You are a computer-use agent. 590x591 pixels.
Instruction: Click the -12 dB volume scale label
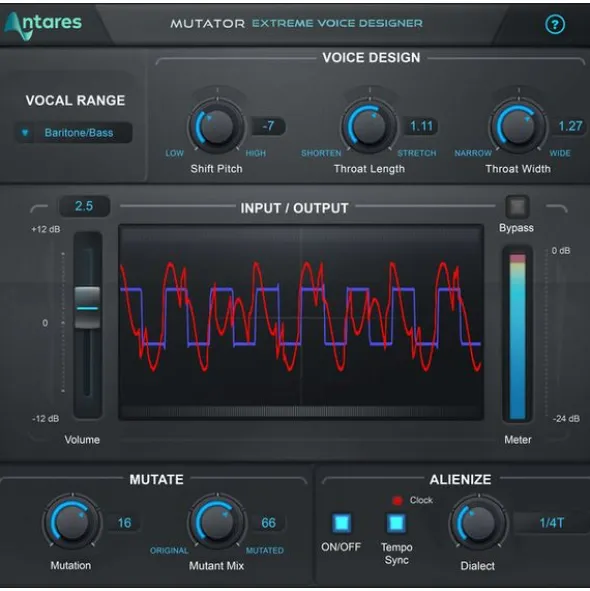45,419
